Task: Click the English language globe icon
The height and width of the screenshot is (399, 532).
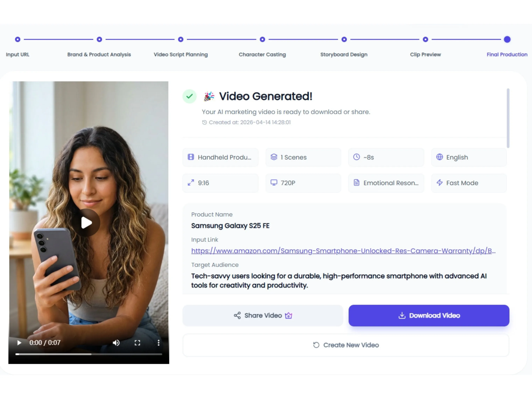Action: point(439,157)
